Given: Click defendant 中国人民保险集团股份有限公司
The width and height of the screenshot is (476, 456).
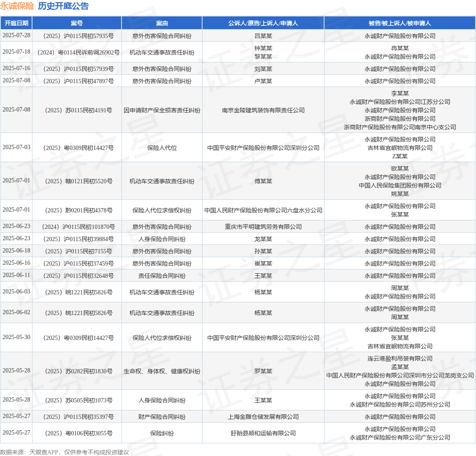Looking at the screenshot, I should [x=400, y=185].
